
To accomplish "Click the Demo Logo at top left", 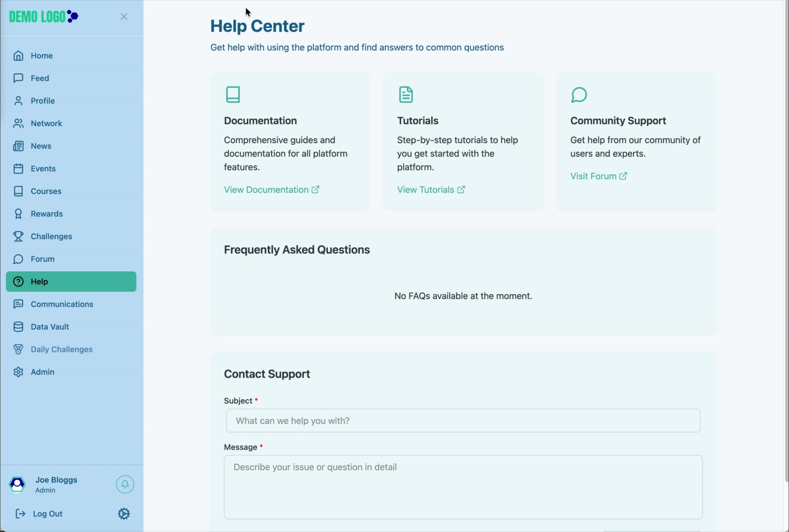I will click(x=44, y=16).
